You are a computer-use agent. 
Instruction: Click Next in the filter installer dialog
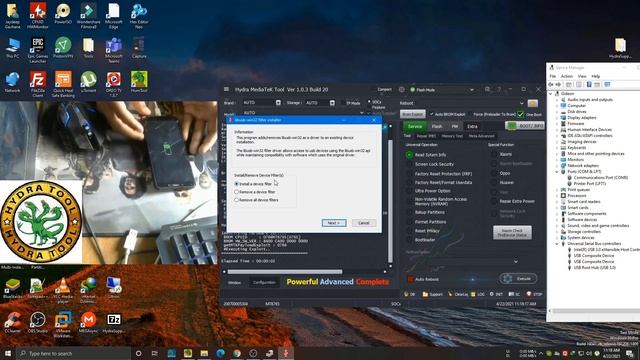click(334, 223)
